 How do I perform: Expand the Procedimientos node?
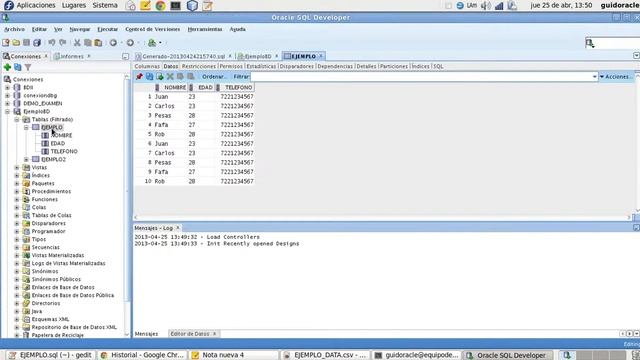17,191
